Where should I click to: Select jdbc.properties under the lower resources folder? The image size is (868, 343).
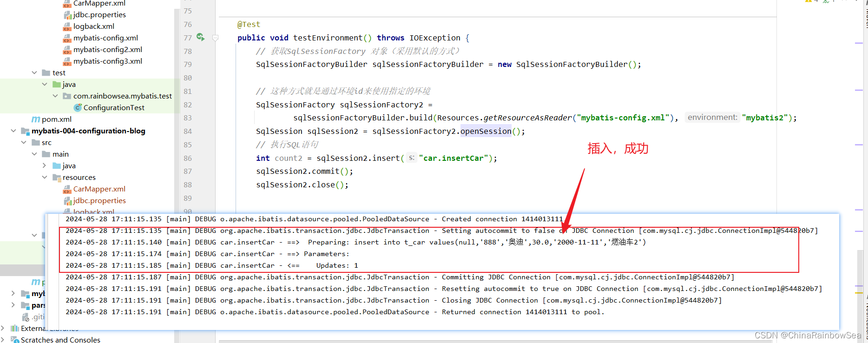click(x=99, y=201)
